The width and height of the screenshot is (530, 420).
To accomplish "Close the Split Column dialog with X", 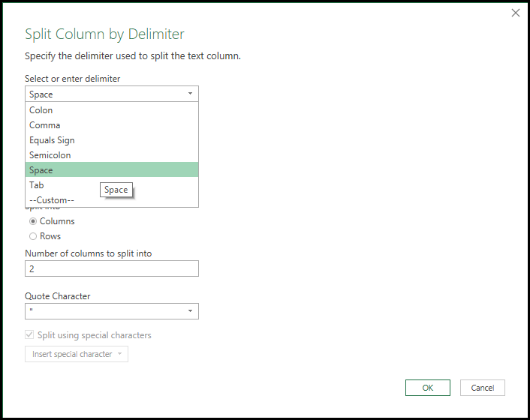I will [515, 13].
